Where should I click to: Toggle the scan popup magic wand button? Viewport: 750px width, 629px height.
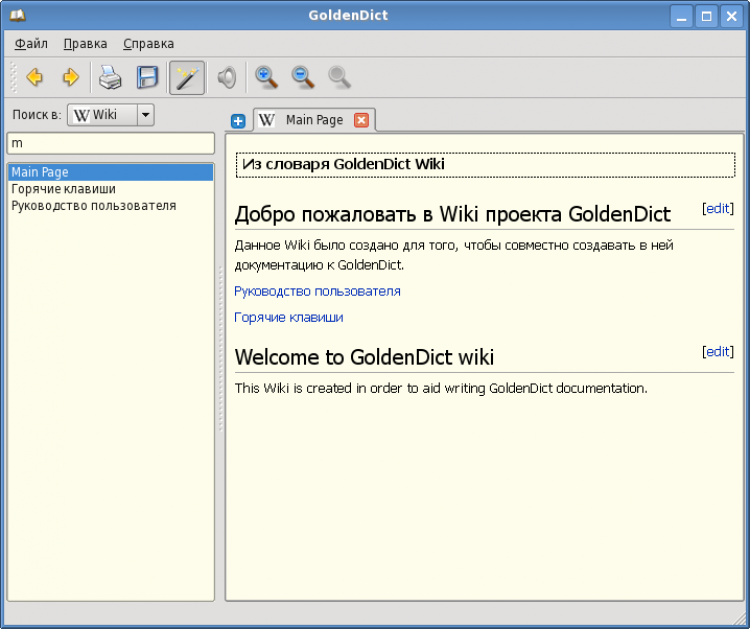[187, 77]
